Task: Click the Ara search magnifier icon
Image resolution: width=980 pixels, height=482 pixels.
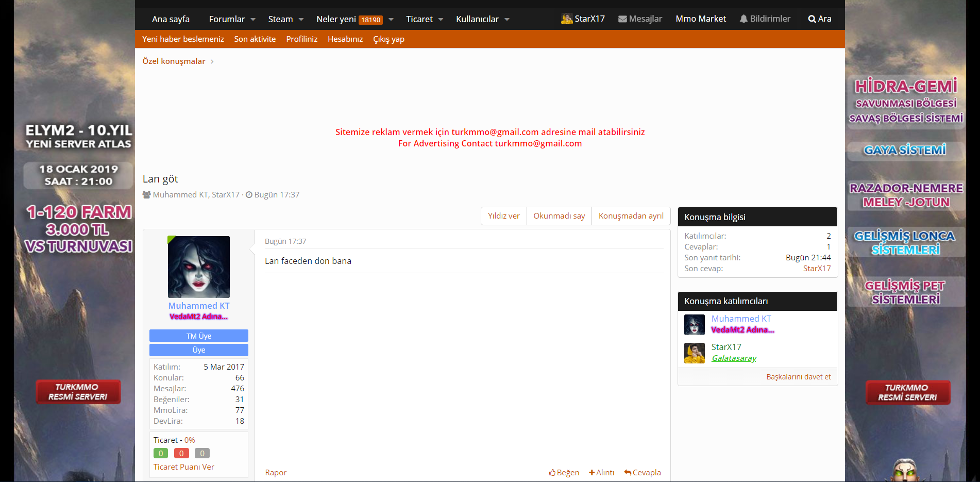Action: point(812,19)
